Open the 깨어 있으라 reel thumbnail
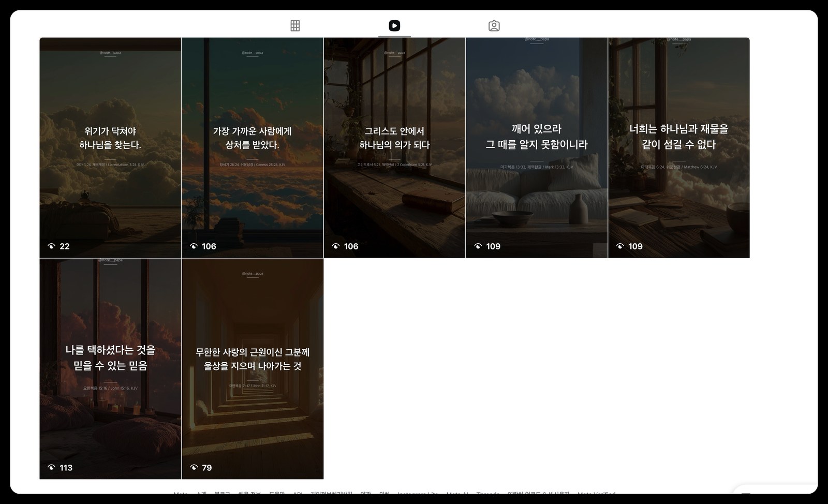Viewport: 828px width, 504px height. pyautogui.click(x=536, y=147)
